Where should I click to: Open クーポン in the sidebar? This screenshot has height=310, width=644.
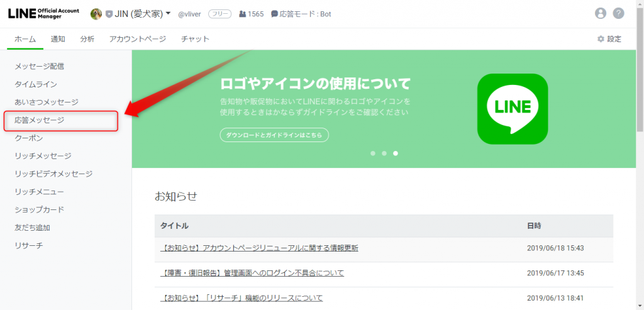[29, 138]
